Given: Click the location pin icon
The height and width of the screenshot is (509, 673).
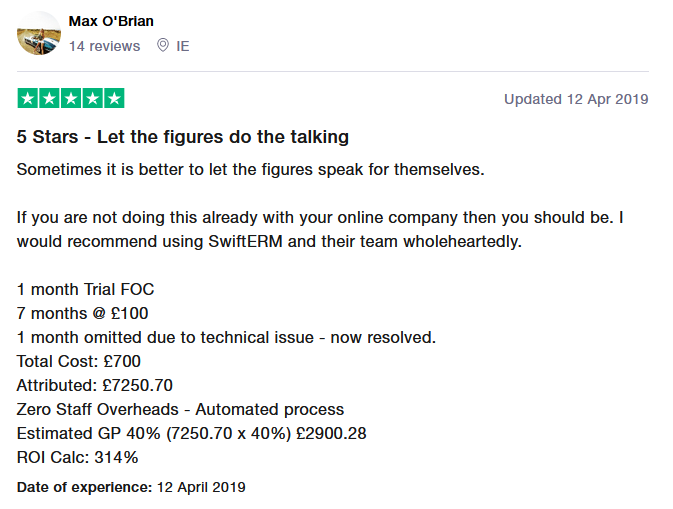Looking at the screenshot, I should [x=163, y=45].
